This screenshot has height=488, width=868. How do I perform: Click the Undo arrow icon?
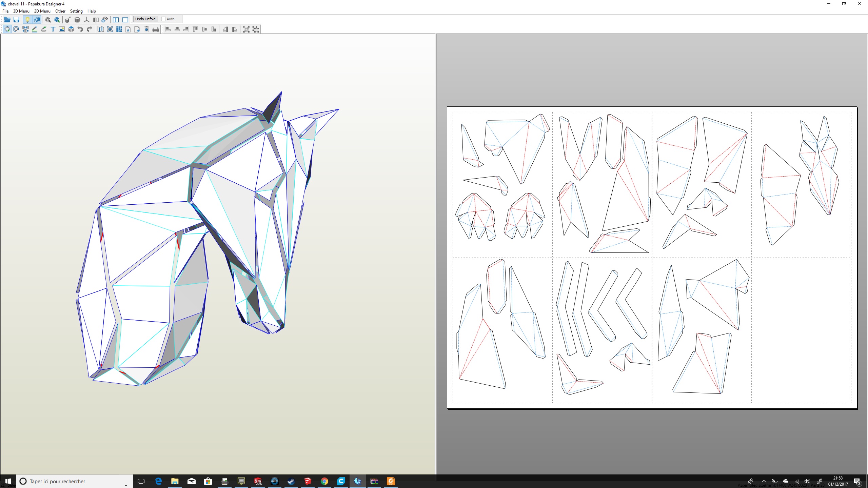tap(80, 29)
